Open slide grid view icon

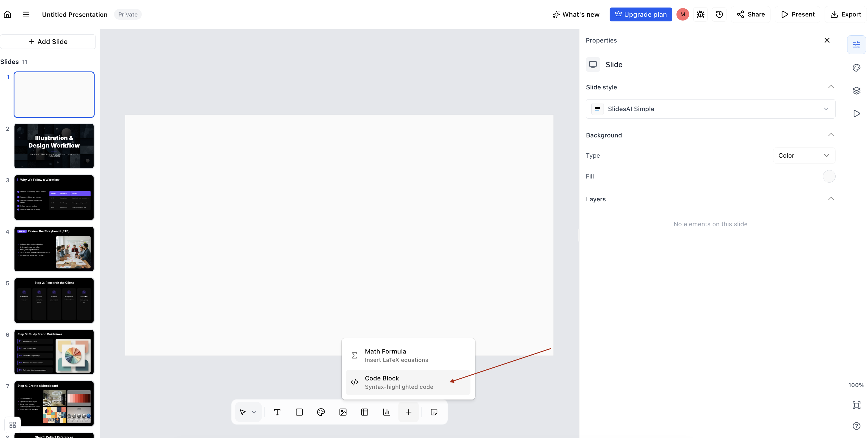tap(12, 425)
